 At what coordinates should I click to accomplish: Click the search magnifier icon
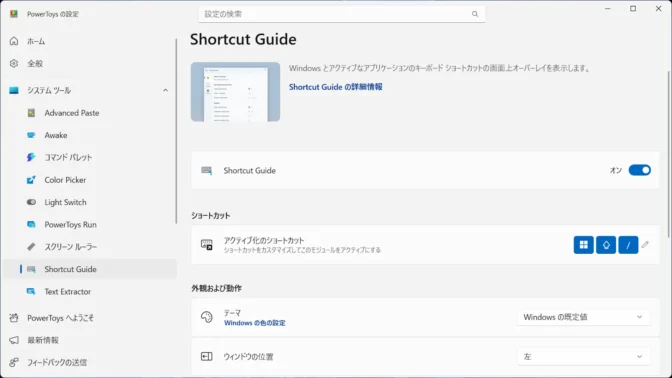[x=475, y=14]
